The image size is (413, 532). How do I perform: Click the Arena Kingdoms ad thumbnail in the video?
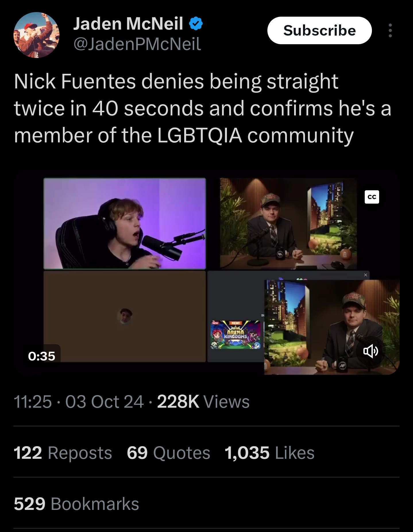pos(236,335)
